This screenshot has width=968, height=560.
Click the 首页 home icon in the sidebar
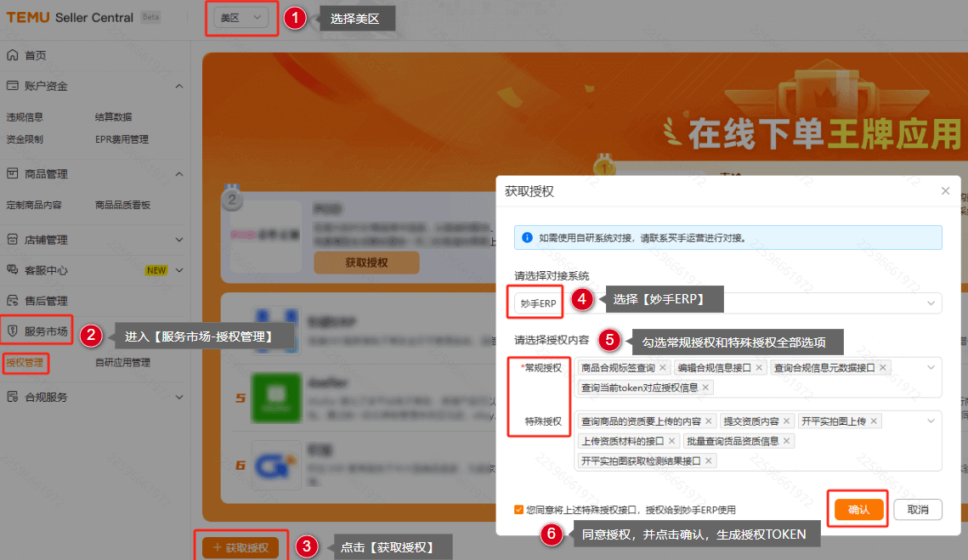pyautogui.click(x=13, y=55)
